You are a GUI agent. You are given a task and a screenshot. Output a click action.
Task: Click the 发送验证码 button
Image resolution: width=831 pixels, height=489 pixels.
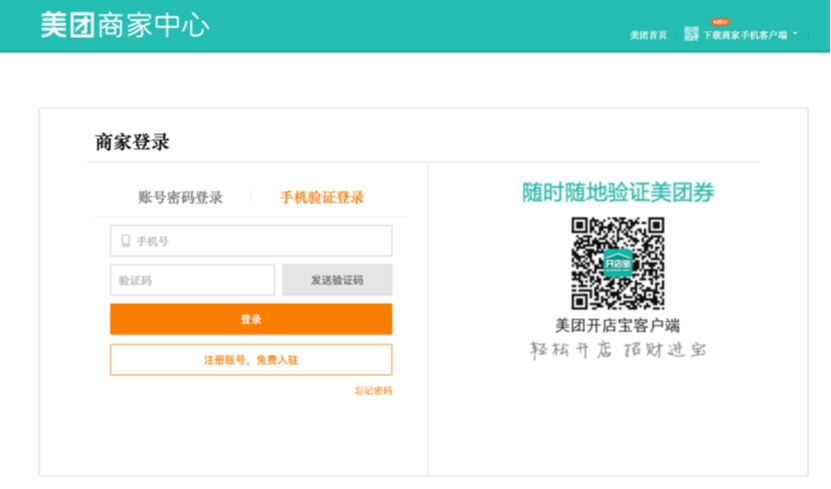coord(337,280)
